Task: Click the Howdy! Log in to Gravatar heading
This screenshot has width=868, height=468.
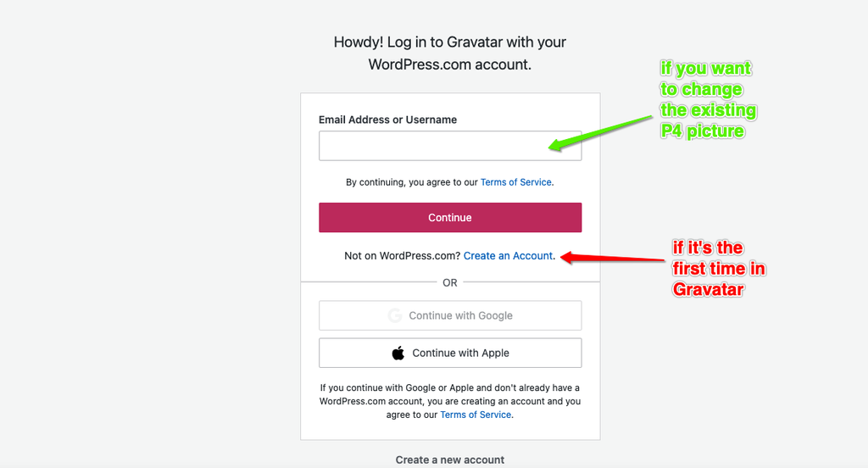Action: (450, 53)
